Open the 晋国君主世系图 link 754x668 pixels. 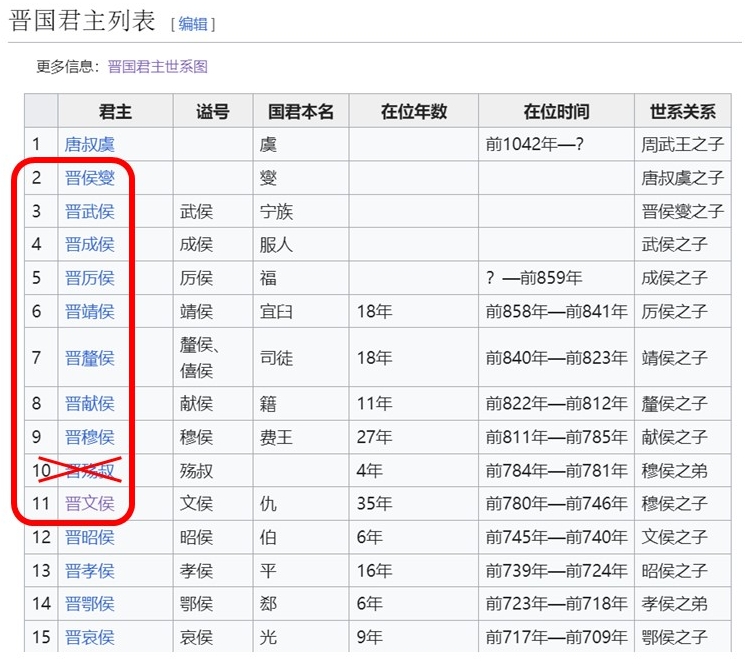click(x=157, y=67)
